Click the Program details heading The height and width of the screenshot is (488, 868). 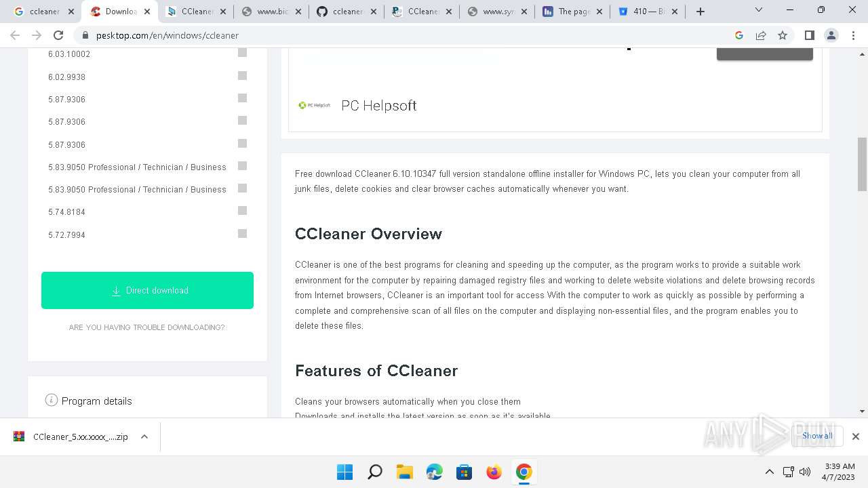pyautogui.click(x=97, y=401)
